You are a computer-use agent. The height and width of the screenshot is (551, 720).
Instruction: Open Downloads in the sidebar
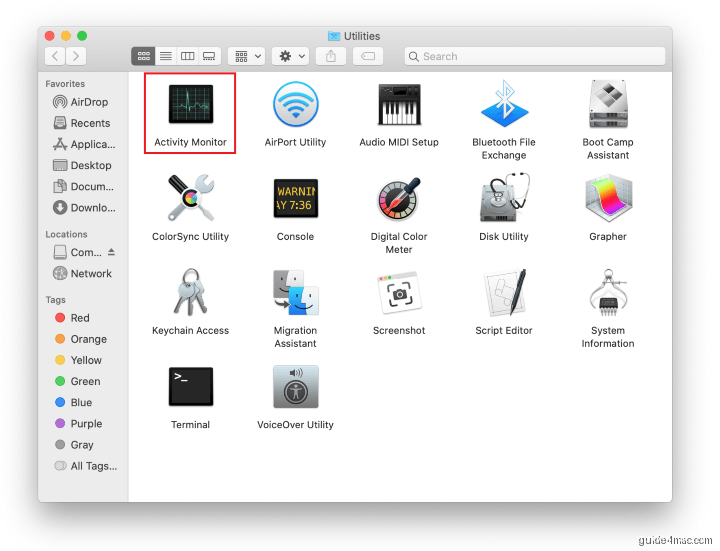point(84,208)
